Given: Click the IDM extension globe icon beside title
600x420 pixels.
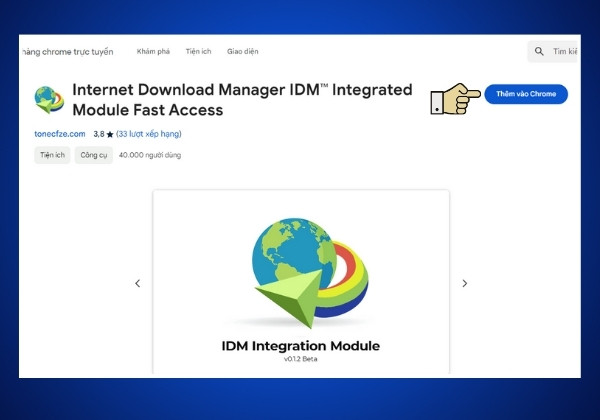Looking at the screenshot, I should [x=49, y=99].
